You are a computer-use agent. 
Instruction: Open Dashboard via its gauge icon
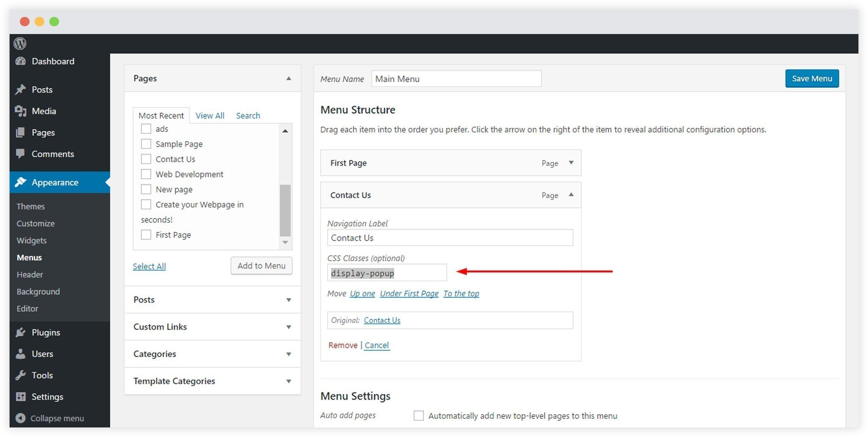click(x=20, y=61)
